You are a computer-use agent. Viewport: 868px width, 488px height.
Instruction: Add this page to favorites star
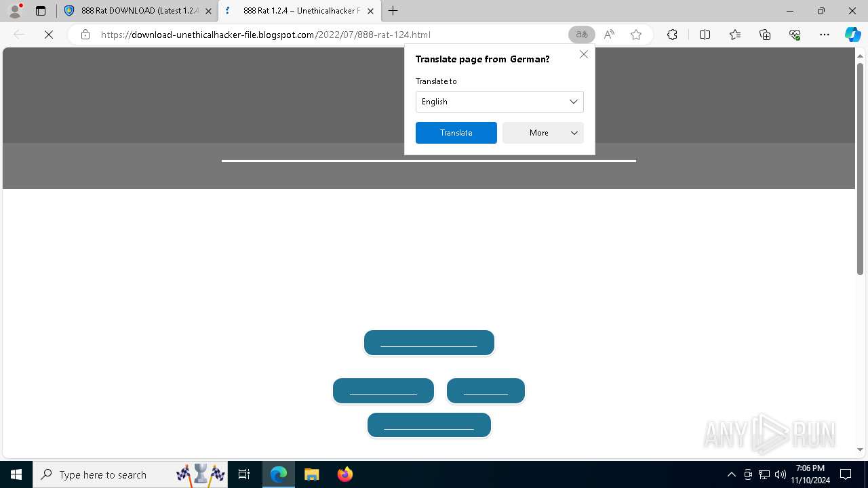[x=636, y=35]
